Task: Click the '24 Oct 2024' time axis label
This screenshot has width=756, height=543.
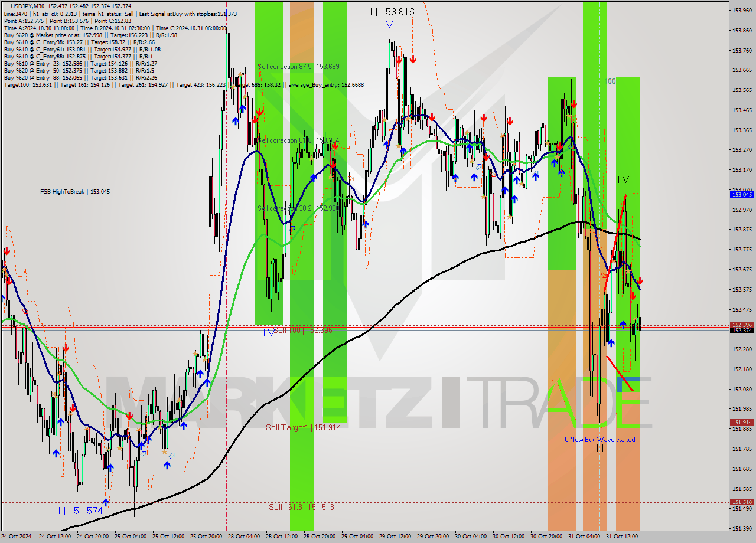Action: pyautogui.click(x=16, y=537)
